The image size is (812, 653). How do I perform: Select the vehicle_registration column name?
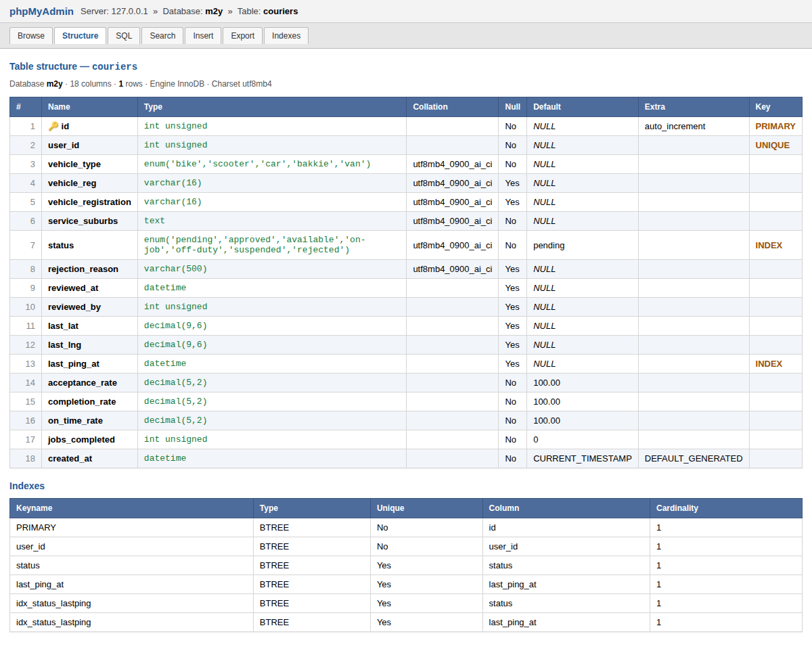coord(89,202)
